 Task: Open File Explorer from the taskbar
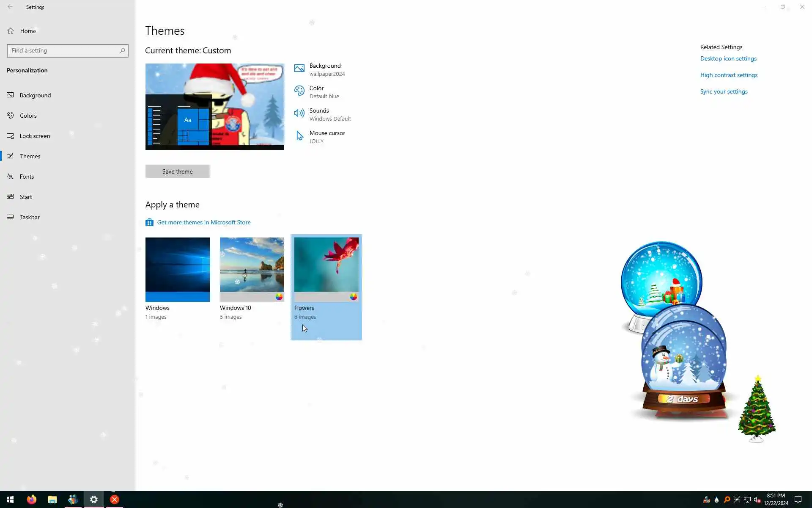tap(52, 500)
